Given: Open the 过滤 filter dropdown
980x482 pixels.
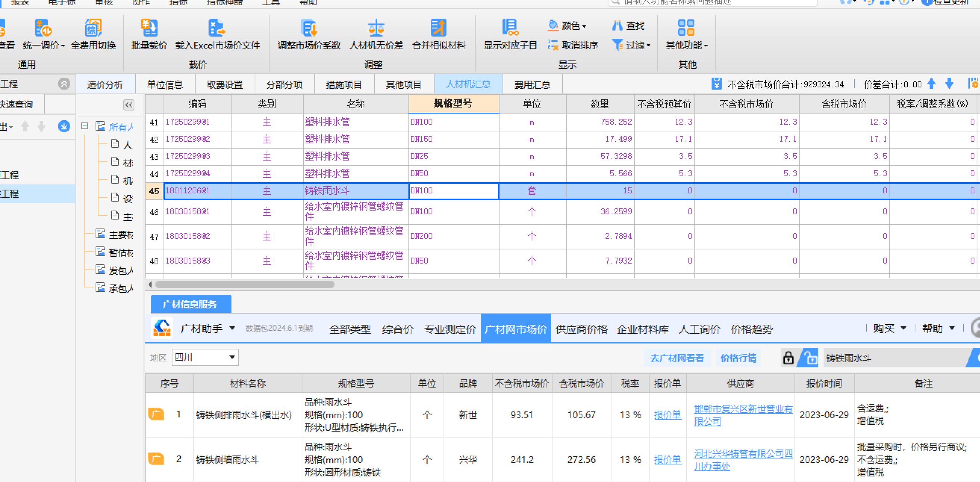Looking at the screenshot, I should 631,45.
